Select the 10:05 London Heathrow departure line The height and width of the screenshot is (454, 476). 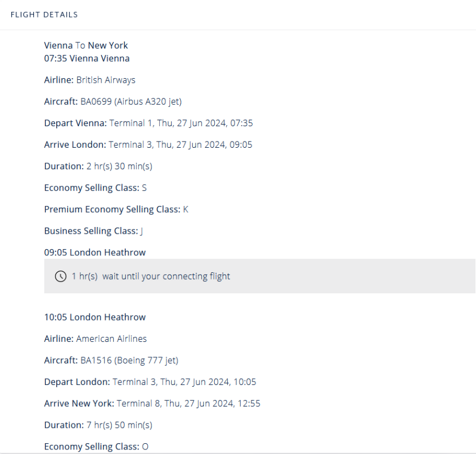click(x=95, y=317)
